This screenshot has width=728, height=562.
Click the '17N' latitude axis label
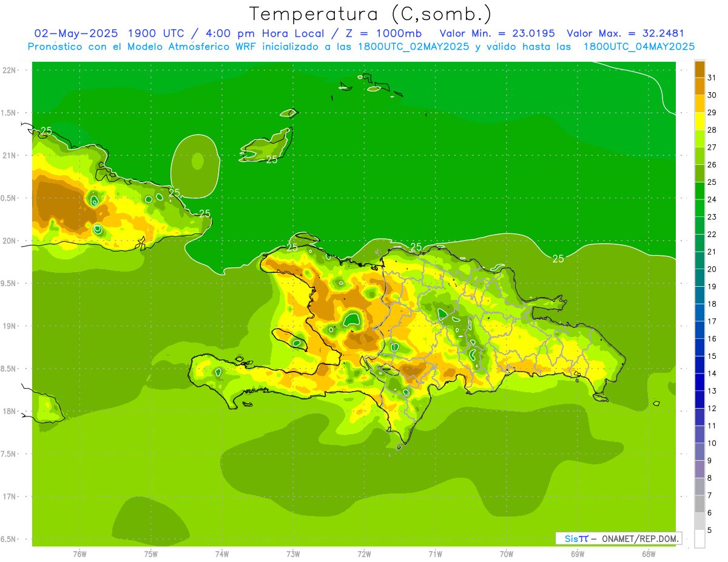pyautogui.click(x=10, y=497)
